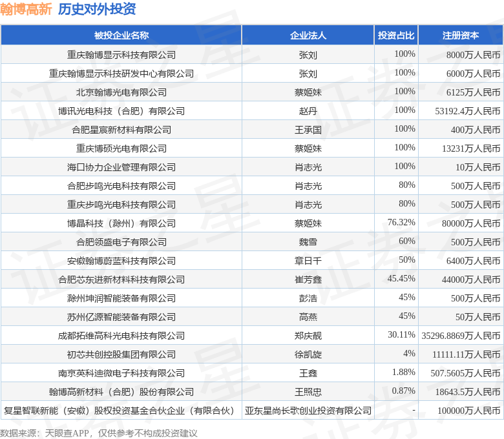
Task: Select company 合肥芯东进新材料科技有限公司
Action: (x=121, y=280)
